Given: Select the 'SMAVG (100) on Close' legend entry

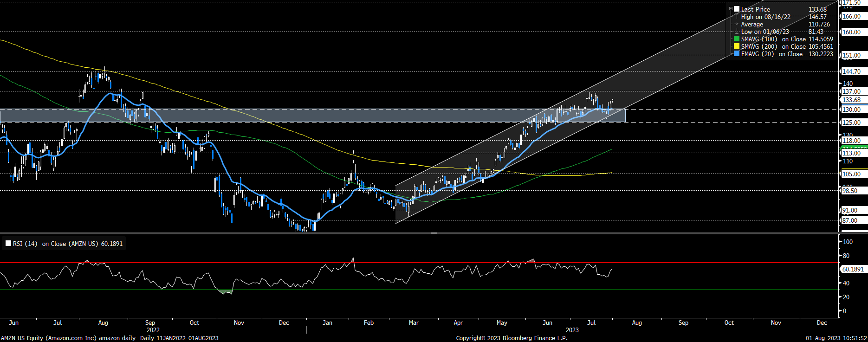Looking at the screenshot, I should coord(773,39).
